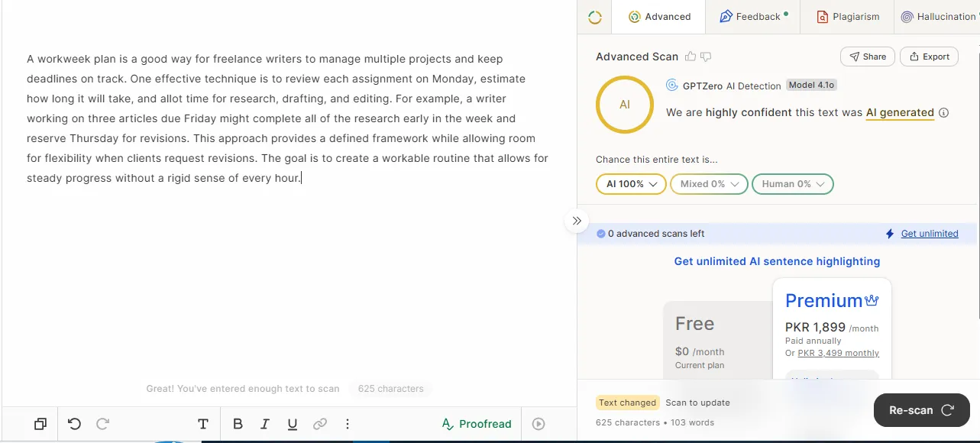Viewport: 980px width, 443px height.
Task: Expand the AI 100% dropdown
Action: coord(631,184)
